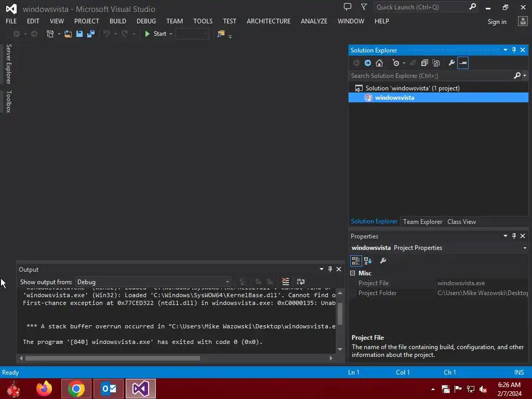Screen dimensions: 532x399
Task: Open the DEBUG menu
Action: tap(146, 21)
